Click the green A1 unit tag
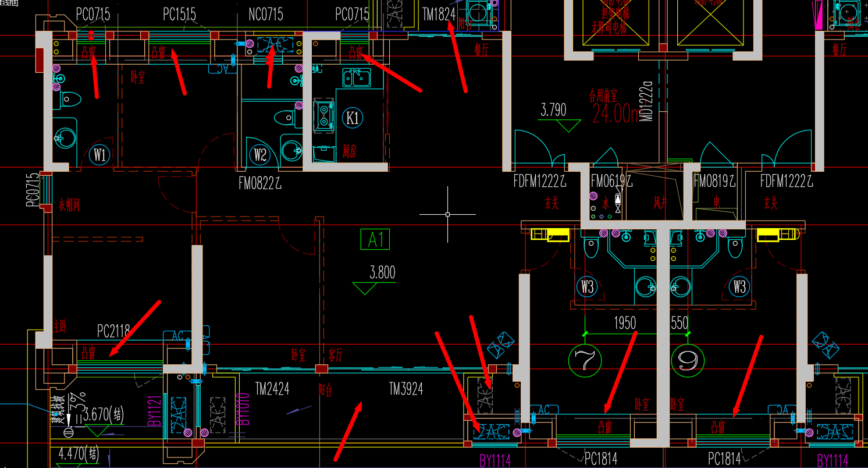This screenshot has width=868, height=468. coord(375,239)
